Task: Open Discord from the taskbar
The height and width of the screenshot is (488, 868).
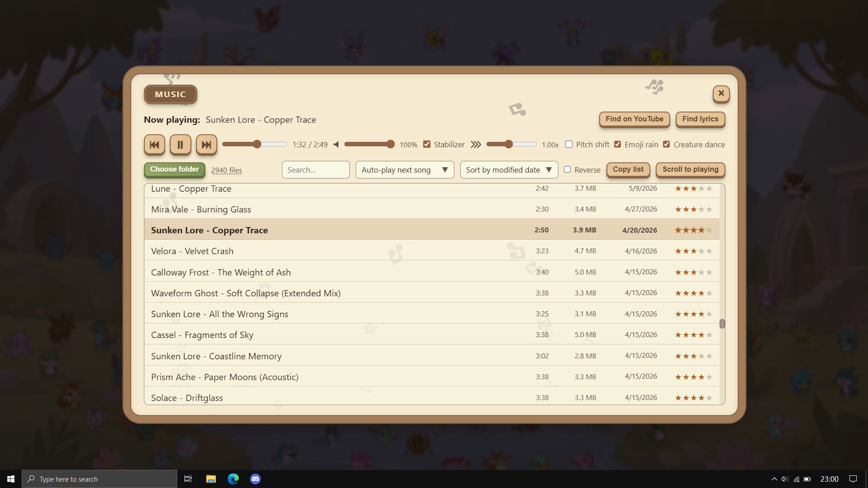Action: point(255,479)
